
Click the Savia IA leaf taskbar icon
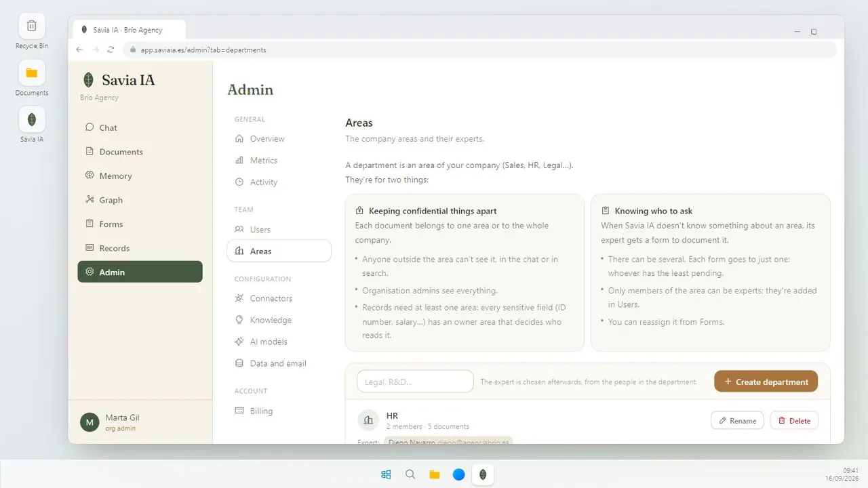[483, 474]
